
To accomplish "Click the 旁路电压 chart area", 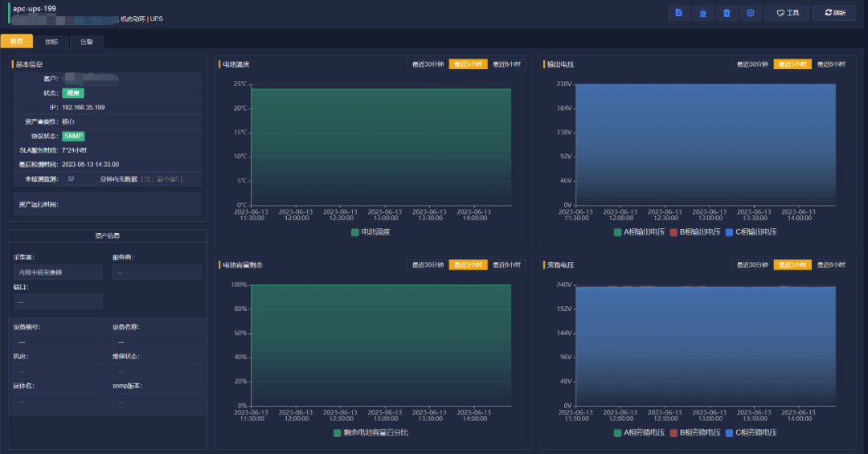I will pos(706,346).
